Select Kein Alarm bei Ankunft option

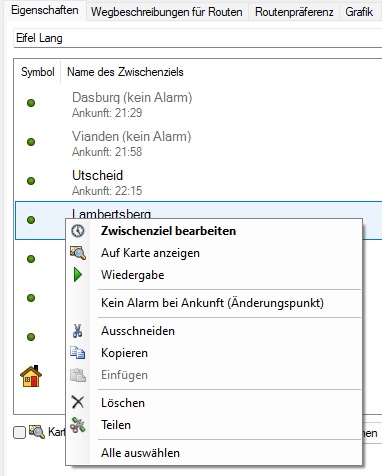coord(212,303)
